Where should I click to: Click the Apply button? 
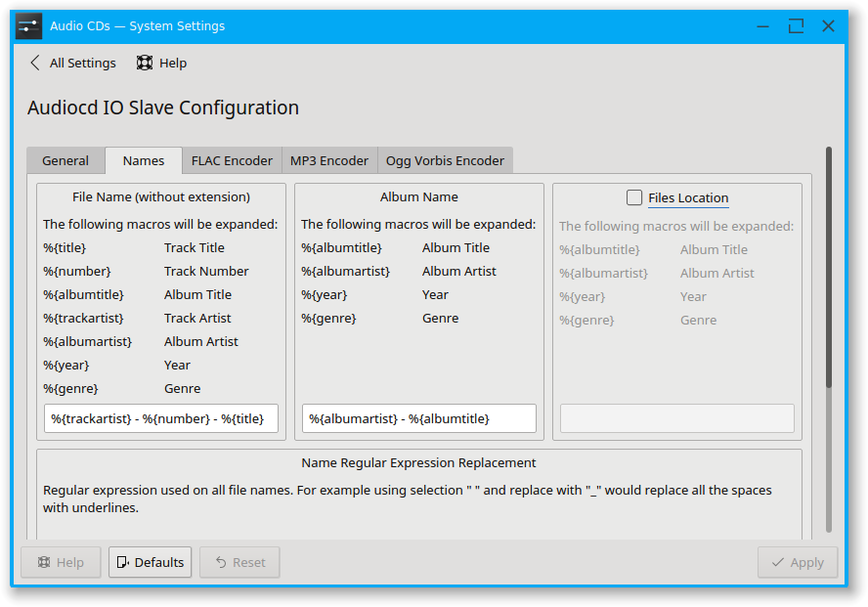(797, 562)
